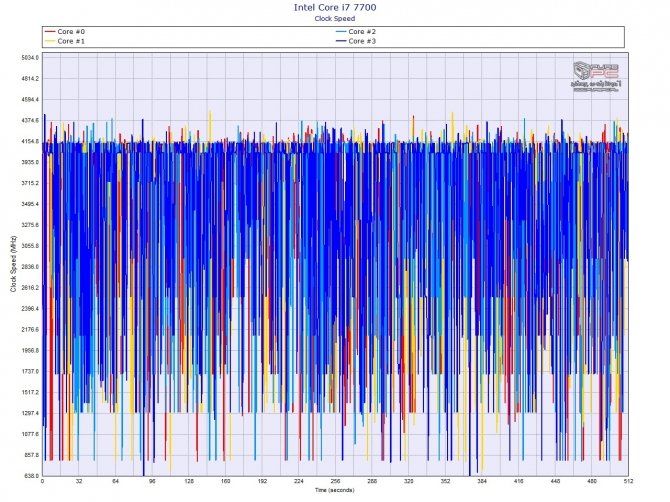This screenshot has height=502, width=670.
Task: Click the 512 tick on time axis
Action: point(628,481)
